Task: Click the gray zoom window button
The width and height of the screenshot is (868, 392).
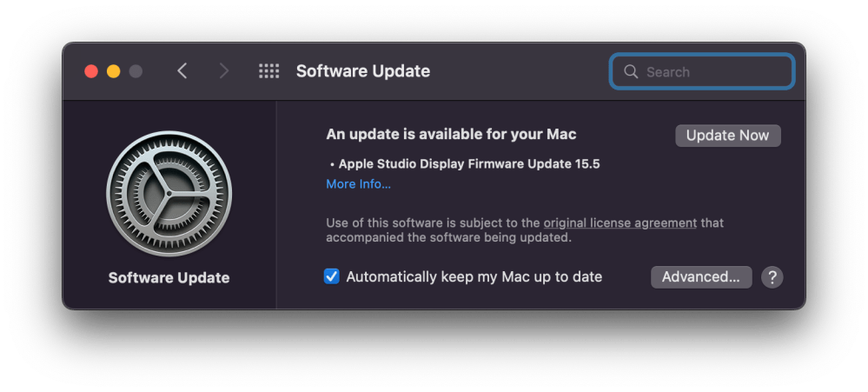Action: coord(136,71)
